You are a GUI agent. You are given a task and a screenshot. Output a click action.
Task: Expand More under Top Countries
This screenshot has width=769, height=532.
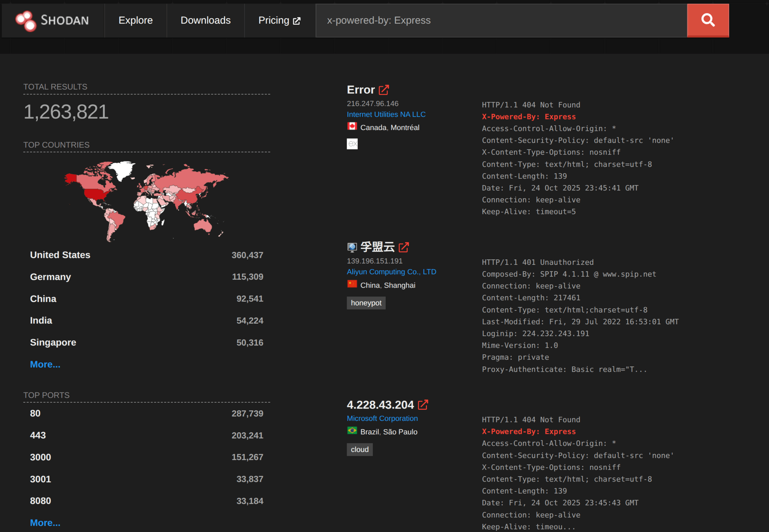click(x=45, y=365)
